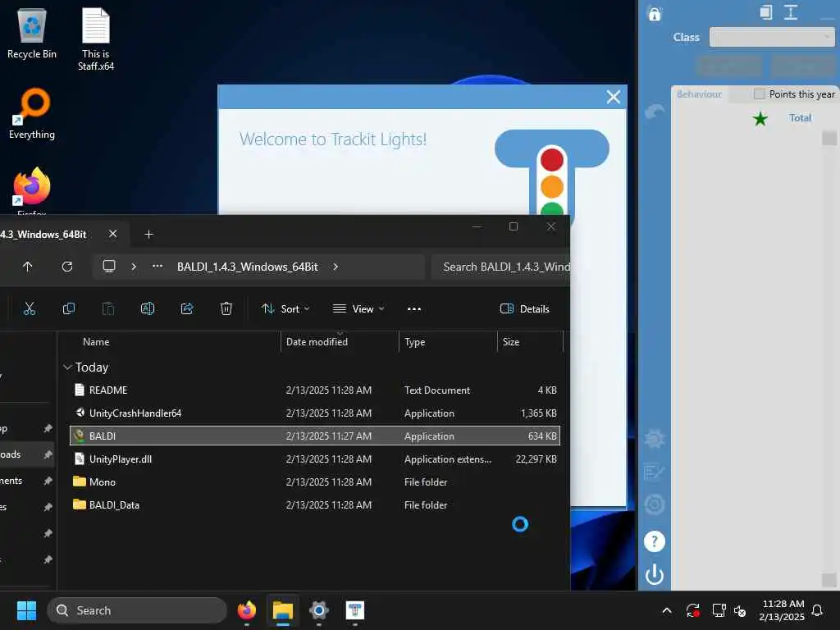The width and height of the screenshot is (840, 630).
Task: Expand the address bar ellipsis for hidden folders
Action: tap(157, 267)
